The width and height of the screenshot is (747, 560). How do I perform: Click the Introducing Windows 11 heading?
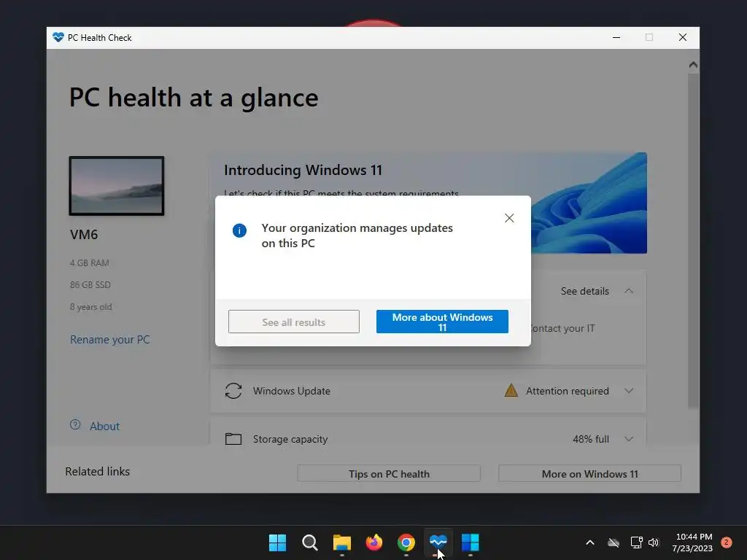coord(303,170)
